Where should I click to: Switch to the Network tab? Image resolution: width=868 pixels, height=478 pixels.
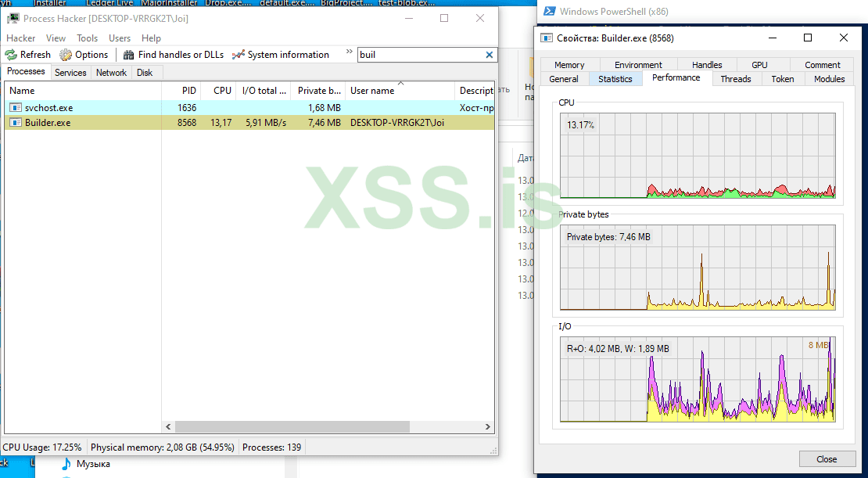(x=111, y=73)
